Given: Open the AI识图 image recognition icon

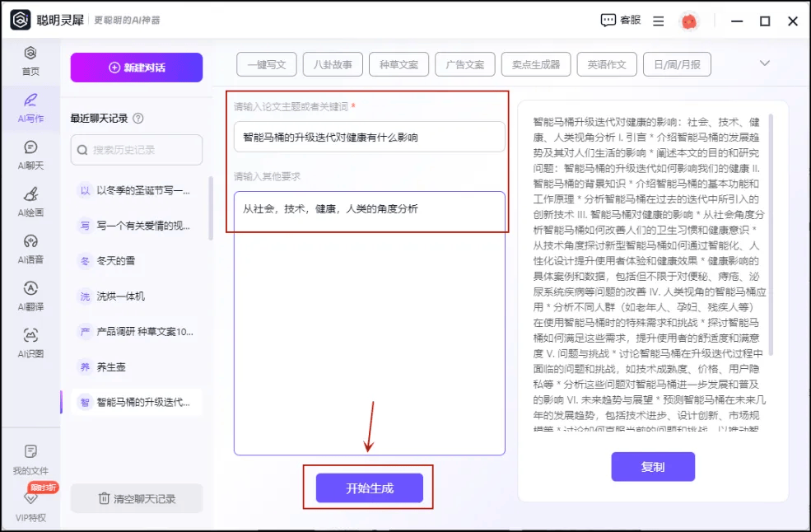Looking at the screenshot, I should click(30, 336).
